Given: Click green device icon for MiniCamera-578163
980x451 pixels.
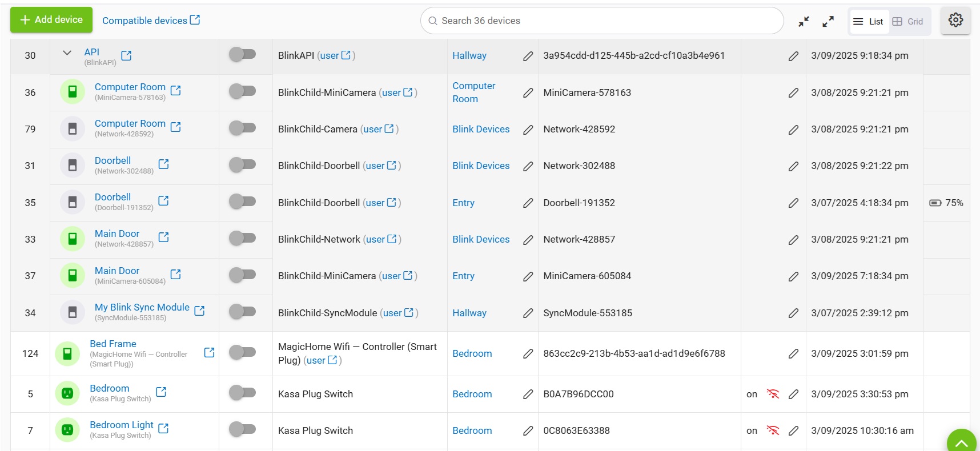Looking at the screenshot, I should (x=73, y=91).
